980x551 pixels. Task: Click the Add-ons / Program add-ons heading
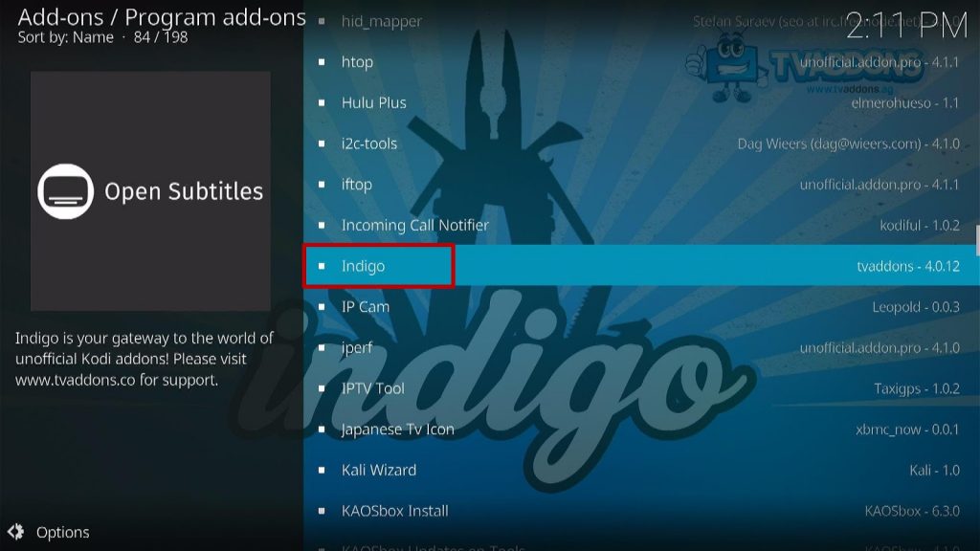[x=162, y=17]
